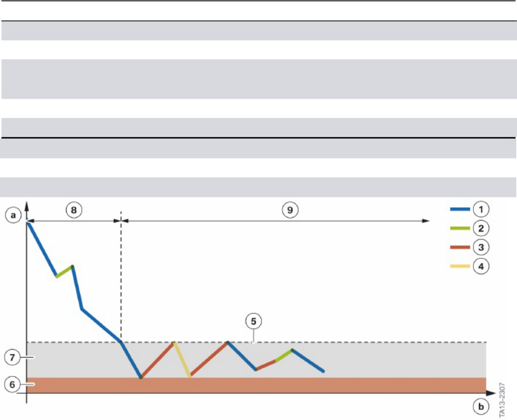Select circled number 3 in the legend
This screenshot has width=517, height=420.
coord(481,247)
